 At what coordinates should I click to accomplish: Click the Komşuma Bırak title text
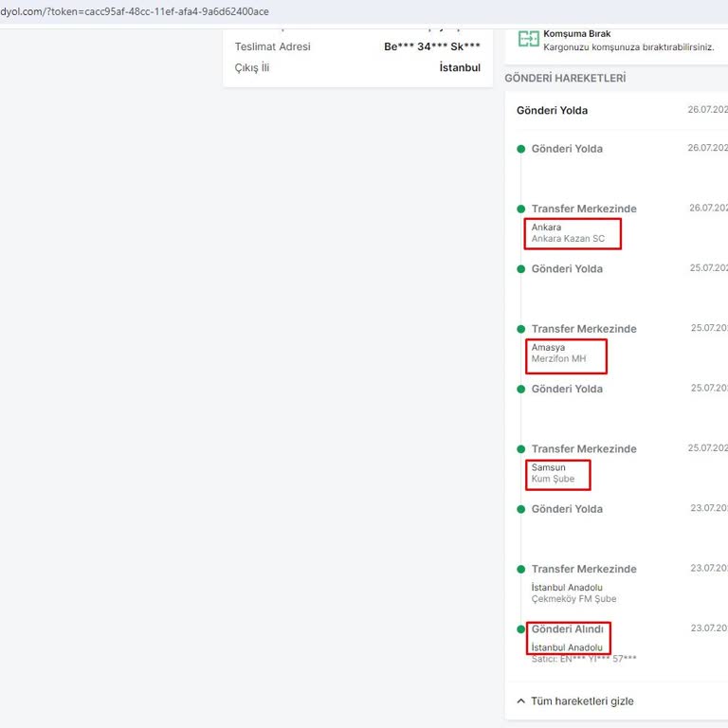[576, 34]
